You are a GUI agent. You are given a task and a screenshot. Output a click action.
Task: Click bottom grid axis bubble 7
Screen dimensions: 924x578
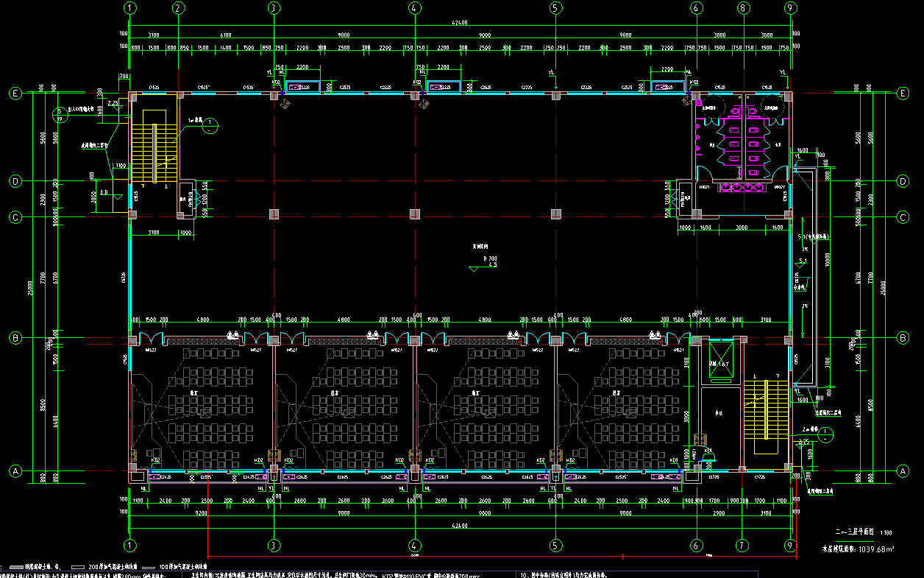[742, 546]
